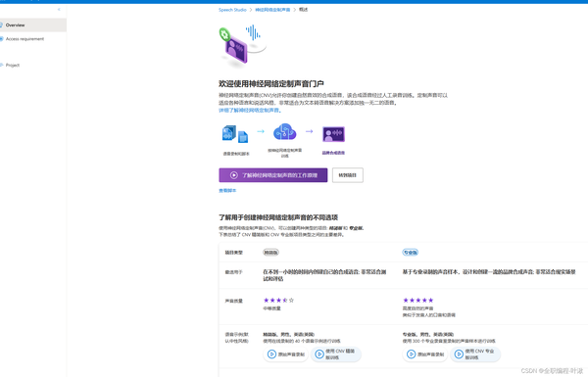Click the Access requirement sidebar icon
This screenshot has width=588, height=377.
pos(2,39)
